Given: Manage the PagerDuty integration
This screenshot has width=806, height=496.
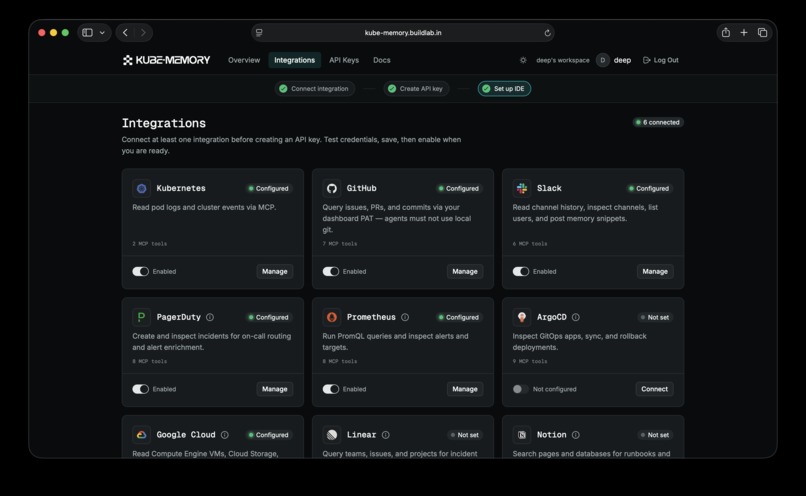Looking at the screenshot, I should click(x=274, y=389).
